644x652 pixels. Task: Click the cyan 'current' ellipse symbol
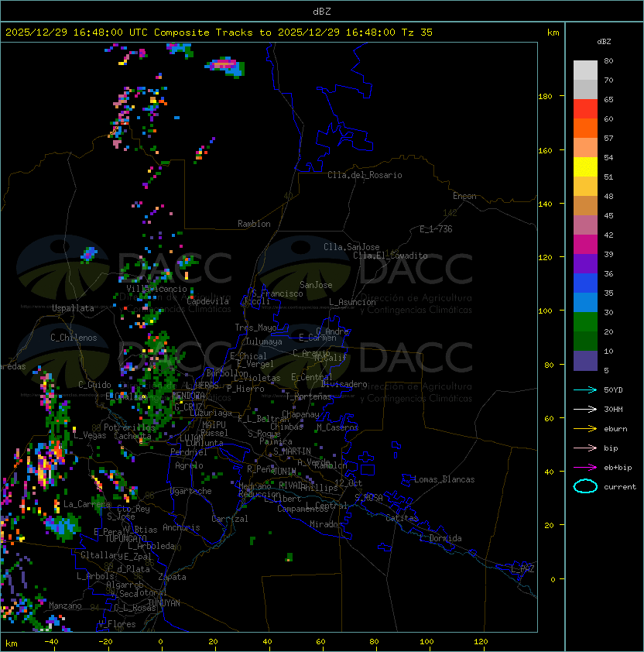pyautogui.click(x=585, y=486)
